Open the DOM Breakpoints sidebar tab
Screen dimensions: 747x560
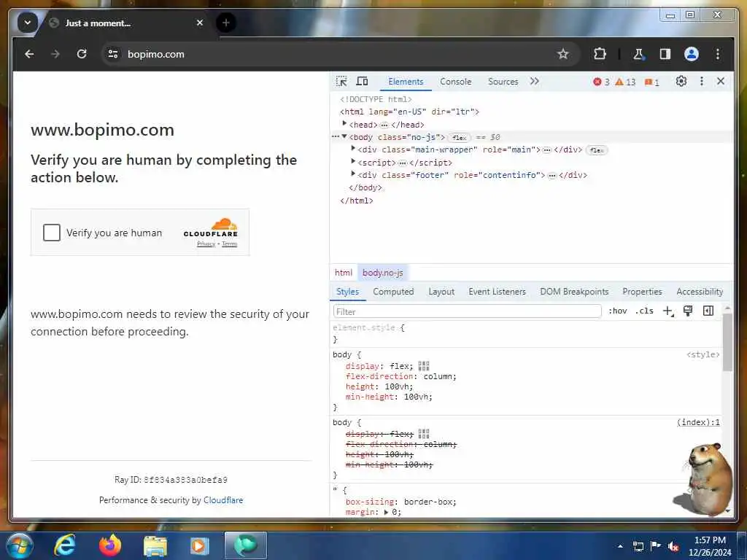(x=574, y=292)
